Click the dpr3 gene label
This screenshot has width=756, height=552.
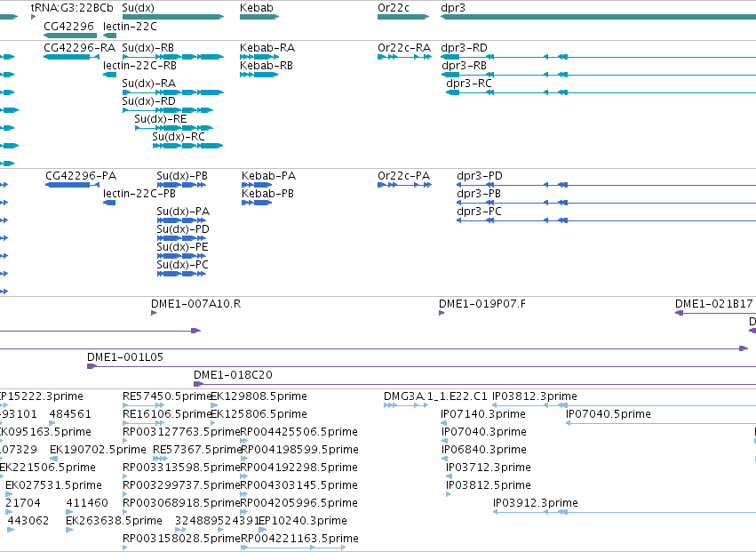tap(453, 8)
